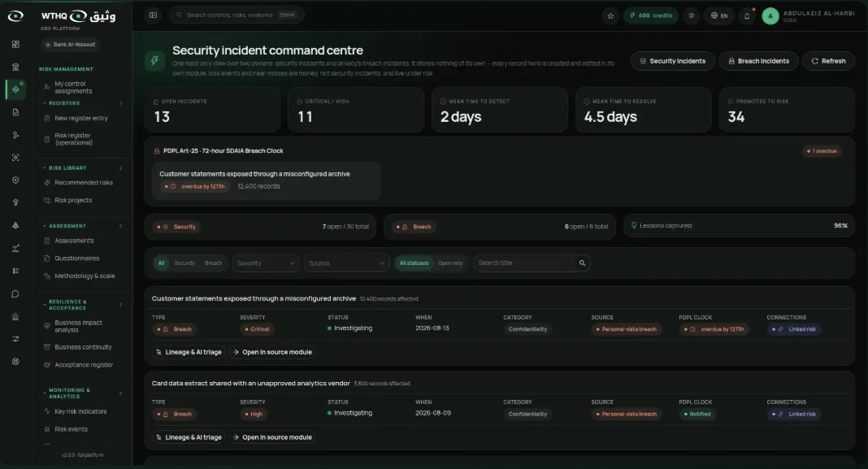The height and width of the screenshot is (469, 868).
Task: Open Questionnaires in the sidebar
Action: pyautogui.click(x=83, y=258)
